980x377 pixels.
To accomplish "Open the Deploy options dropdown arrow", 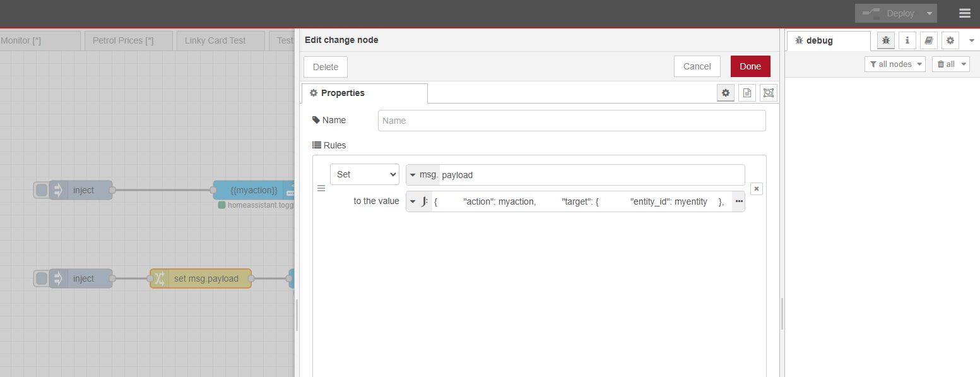I will (x=929, y=13).
